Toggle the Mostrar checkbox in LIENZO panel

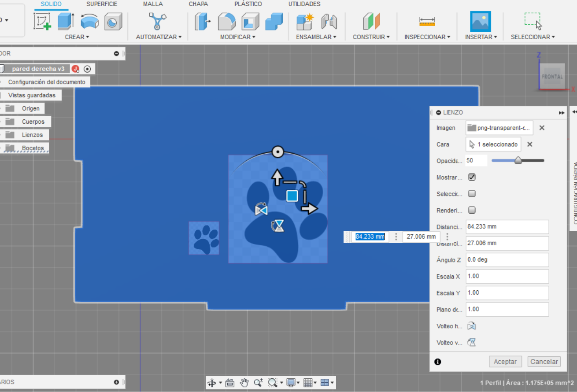point(472,177)
